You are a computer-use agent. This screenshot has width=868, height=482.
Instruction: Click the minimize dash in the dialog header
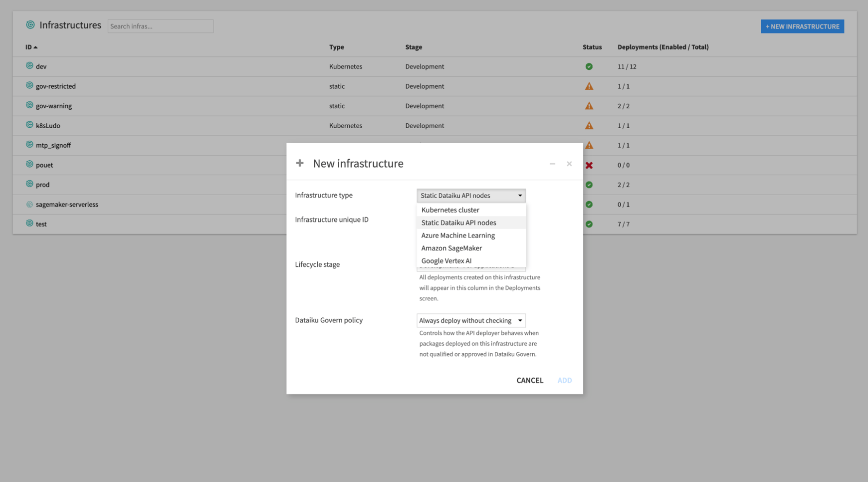[552, 163]
